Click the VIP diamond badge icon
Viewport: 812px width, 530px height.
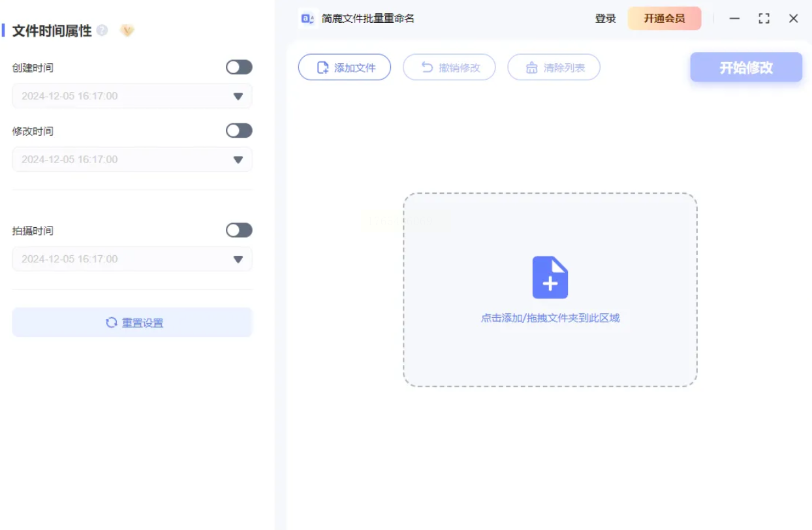point(127,31)
